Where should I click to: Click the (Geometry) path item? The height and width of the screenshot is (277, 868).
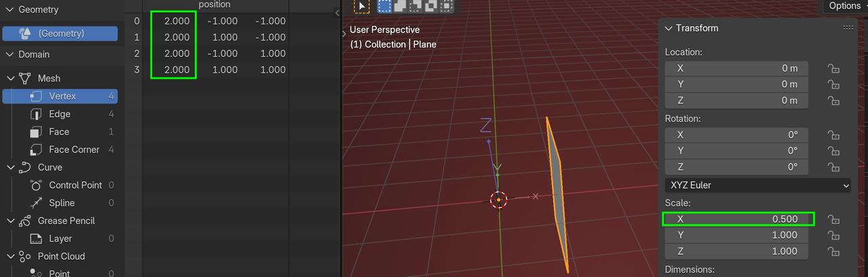[60, 33]
